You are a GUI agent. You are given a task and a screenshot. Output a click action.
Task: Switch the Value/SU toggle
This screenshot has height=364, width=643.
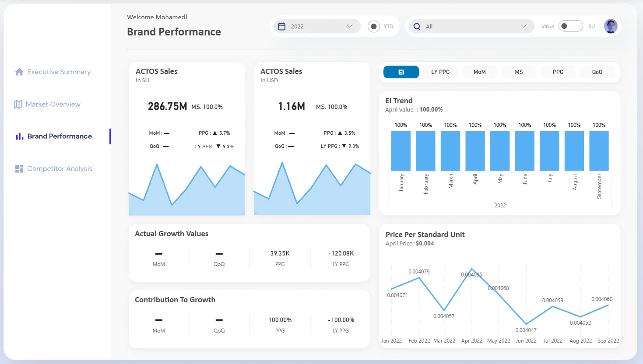tap(570, 26)
